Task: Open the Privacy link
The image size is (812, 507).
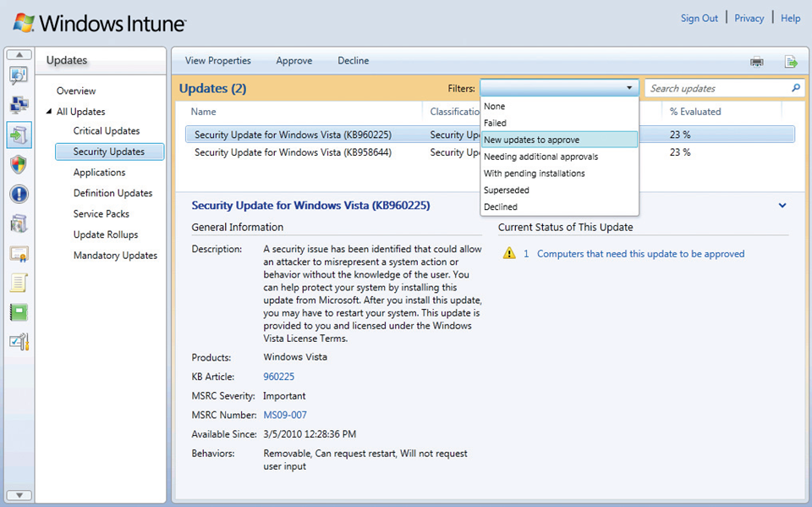Action: click(x=749, y=18)
